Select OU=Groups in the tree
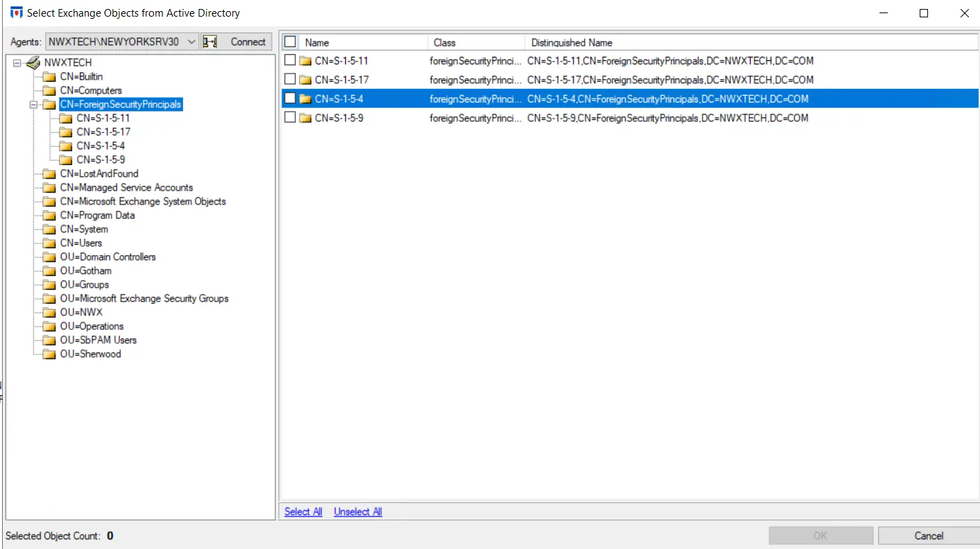980x549 pixels. pyautogui.click(x=84, y=285)
